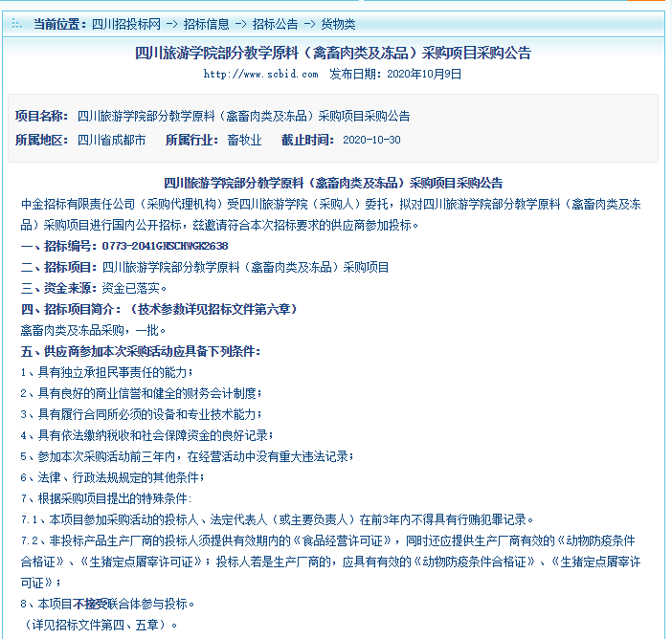This screenshot has width=672, height=639.
Task: Click condition 4 about 缴纳税收和社会保障资金
Action: (x=147, y=435)
